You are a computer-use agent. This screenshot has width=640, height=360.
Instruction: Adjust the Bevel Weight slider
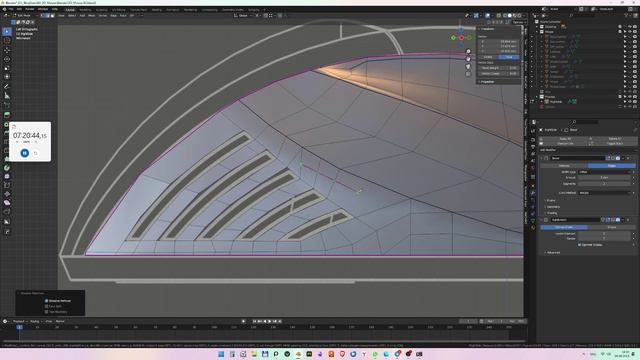point(499,68)
